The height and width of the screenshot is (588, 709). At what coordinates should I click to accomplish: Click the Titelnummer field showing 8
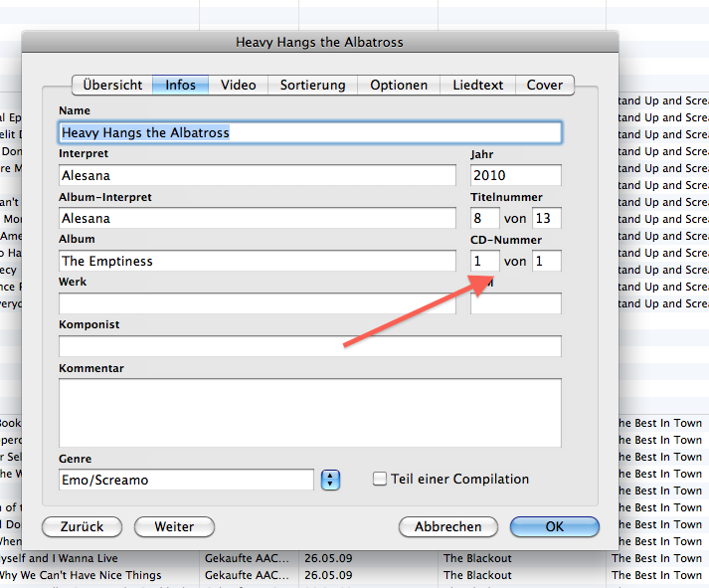(x=484, y=218)
